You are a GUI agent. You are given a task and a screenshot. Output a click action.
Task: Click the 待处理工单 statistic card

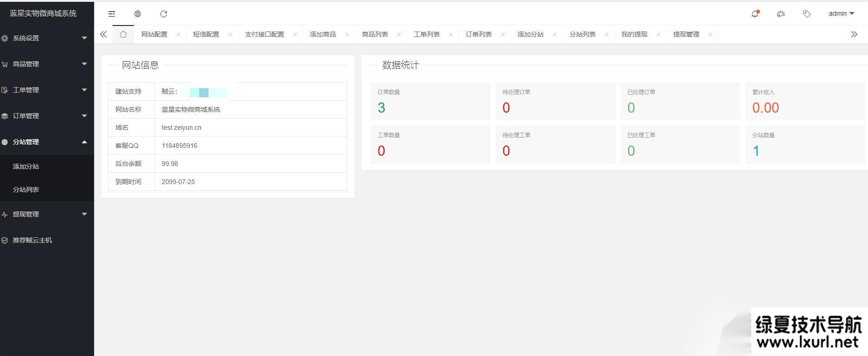pos(555,144)
